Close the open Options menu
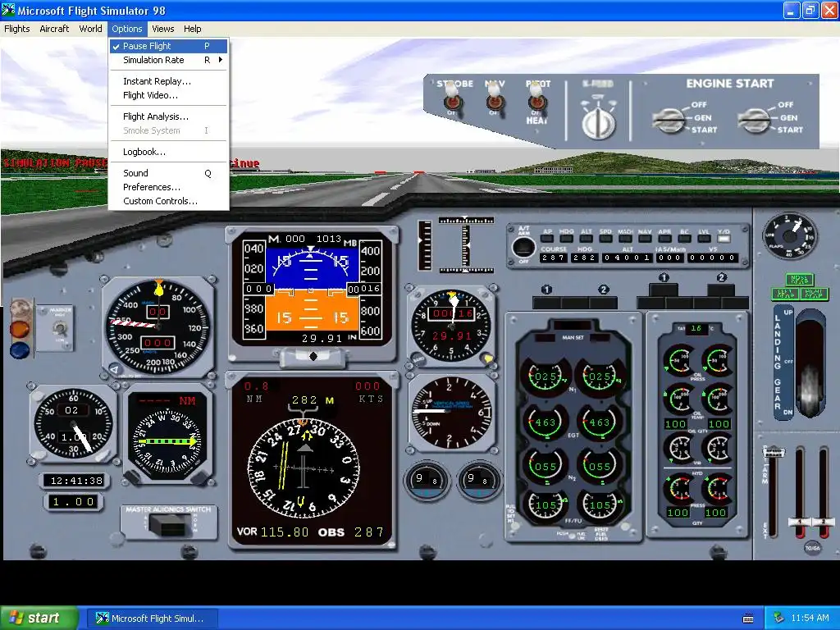 [x=127, y=29]
